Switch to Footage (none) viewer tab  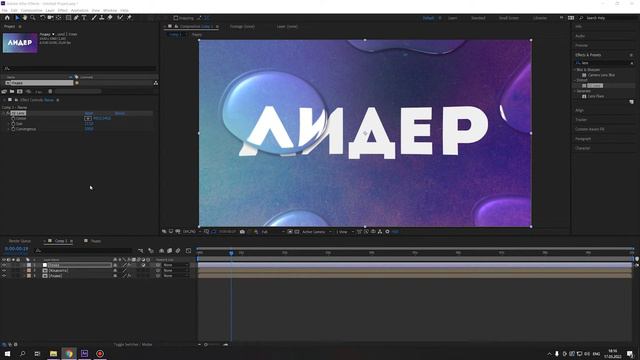pyautogui.click(x=242, y=27)
